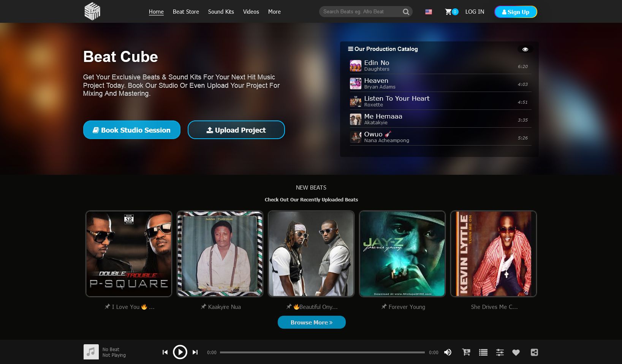Image resolution: width=622 pixels, height=364 pixels.
Task: Add current beat to cart from player bar
Action: point(466,352)
